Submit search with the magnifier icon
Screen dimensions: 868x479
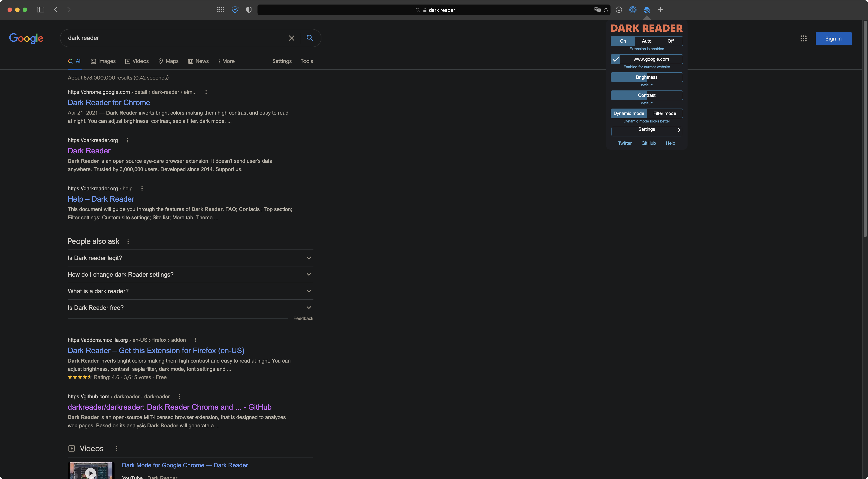310,38
